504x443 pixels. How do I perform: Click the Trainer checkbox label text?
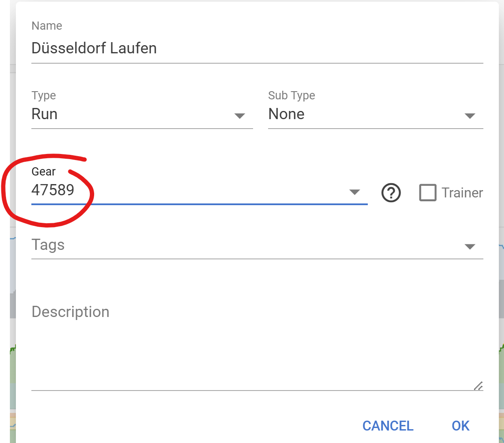(x=462, y=193)
